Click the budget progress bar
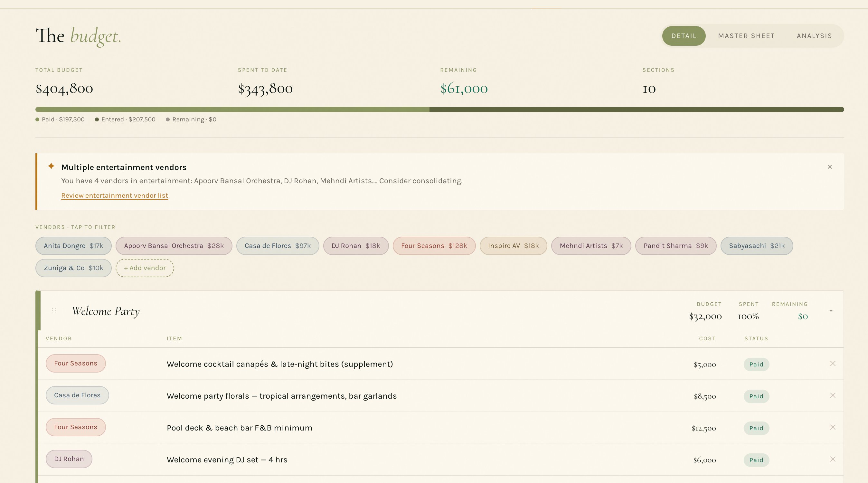The height and width of the screenshot is (483, 868). point(440,109)
